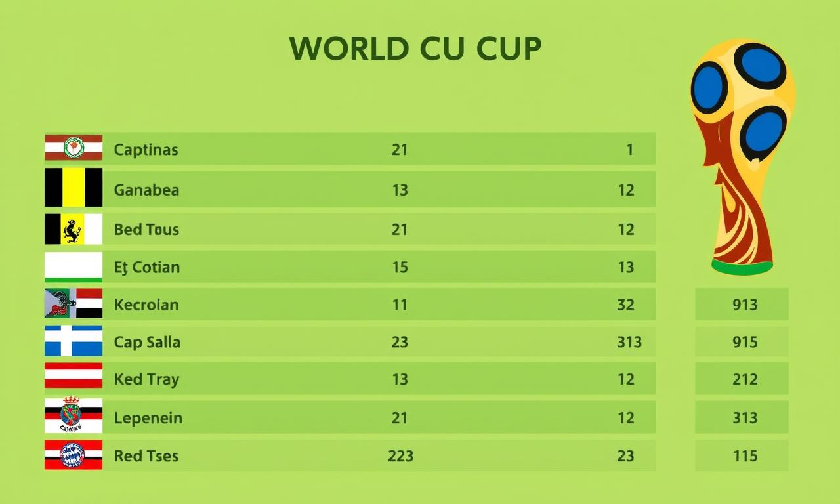This screenshot has width=840, height=504.
Task: Click the Kecroian flag icon
Action: click(x=73, y=304)
